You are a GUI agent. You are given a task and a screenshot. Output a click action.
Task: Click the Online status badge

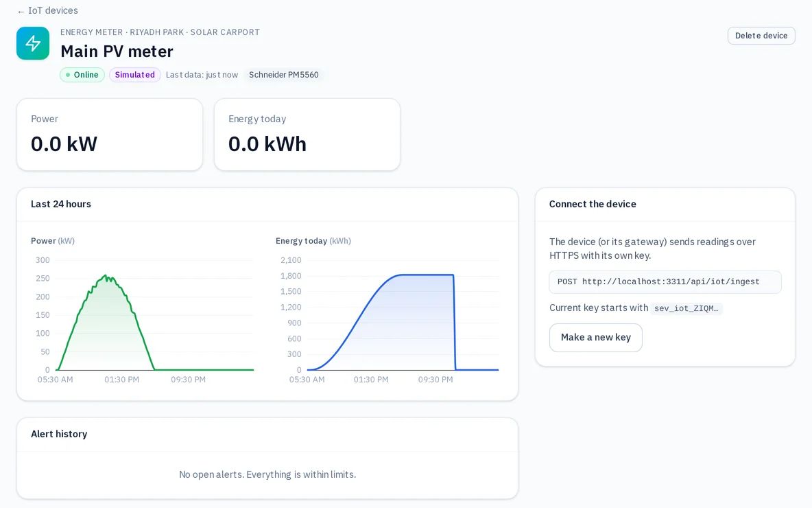point(82,75)
